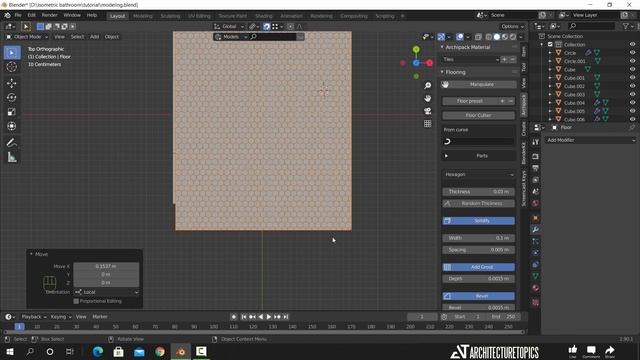Screen dimensions: 640x360
Task: Open the Render properties tab icon
Action: [x=536, y=157]
